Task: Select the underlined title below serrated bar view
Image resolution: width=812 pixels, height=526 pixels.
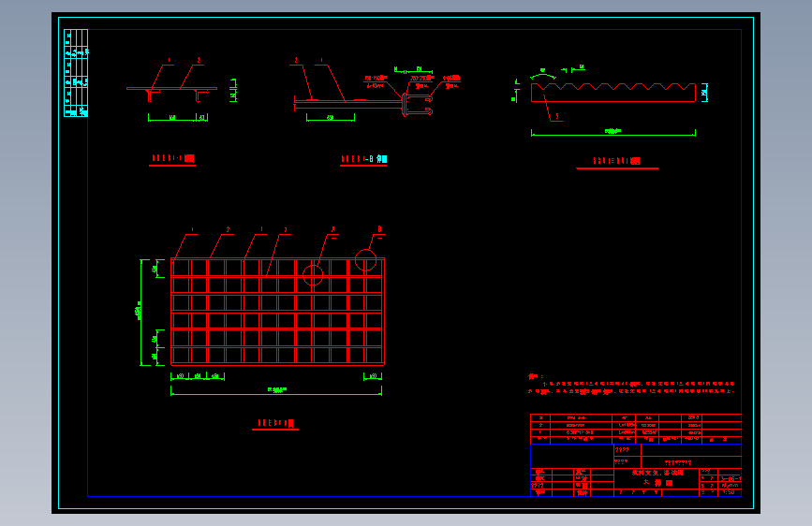Action: tap(617, 163)
